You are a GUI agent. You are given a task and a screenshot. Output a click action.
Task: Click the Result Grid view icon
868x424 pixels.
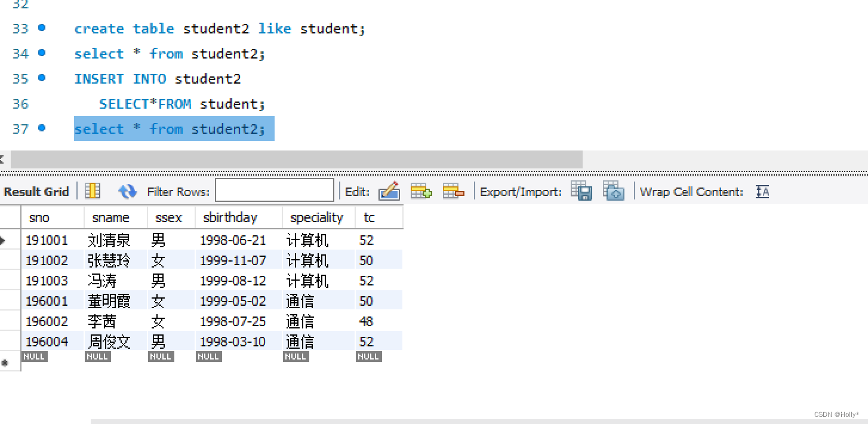point(93,191)
